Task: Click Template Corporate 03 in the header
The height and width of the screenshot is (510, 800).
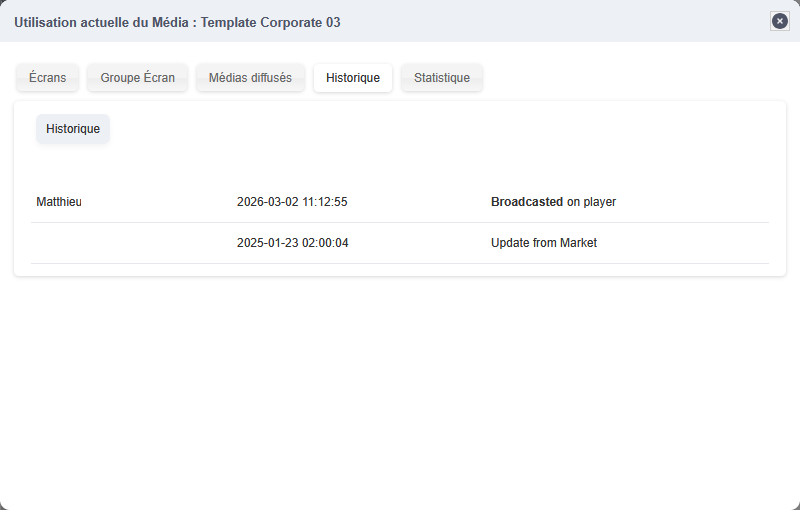Action: 277,21
